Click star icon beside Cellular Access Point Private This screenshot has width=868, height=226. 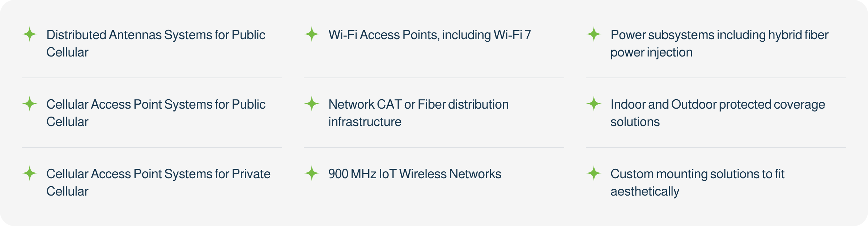pos(30,173)
